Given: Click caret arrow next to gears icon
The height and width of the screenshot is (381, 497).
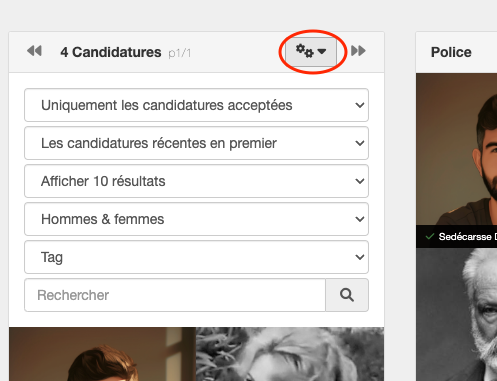Looking at the screenshot, I should coord(322,51).
